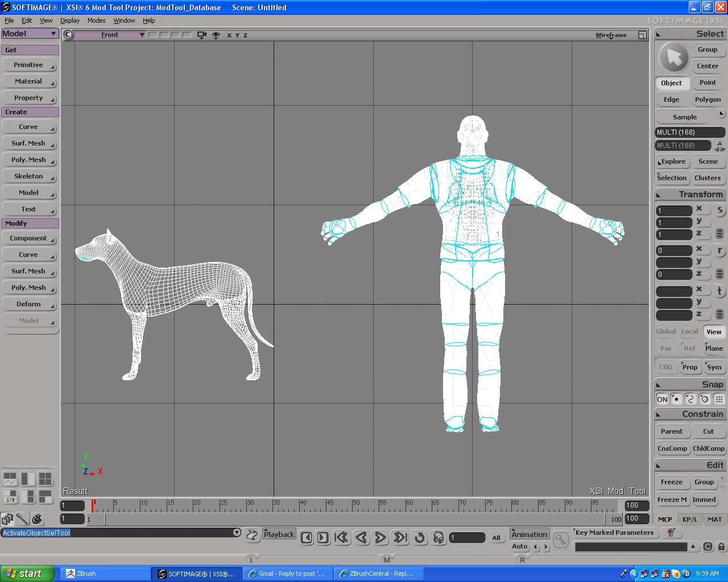Expand the Wireframe display mode menu

tap(611, 35)
